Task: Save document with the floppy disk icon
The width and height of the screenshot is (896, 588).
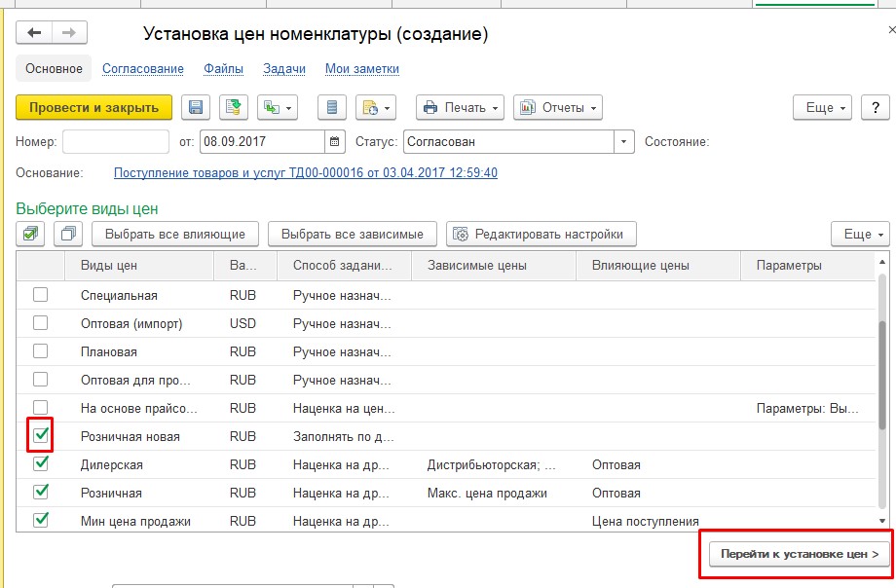Action: tap(196, 107)
